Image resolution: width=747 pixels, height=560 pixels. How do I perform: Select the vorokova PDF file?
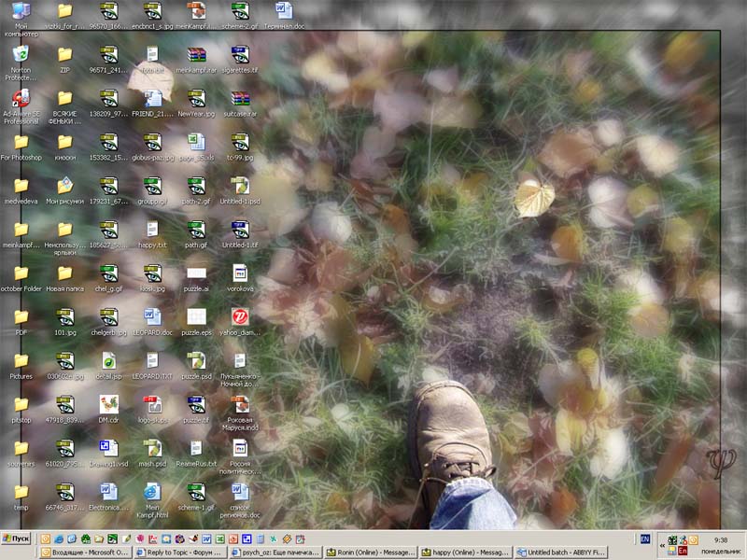point(240,279)
